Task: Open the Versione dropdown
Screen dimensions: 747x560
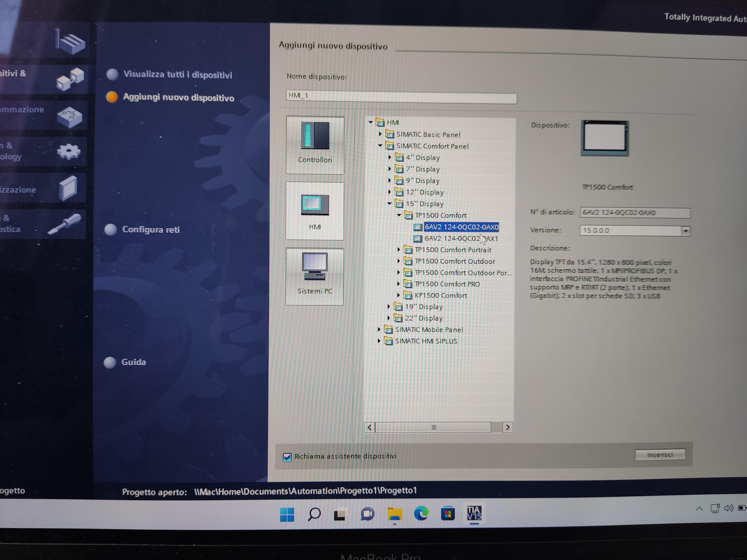Action: [686, 231]
